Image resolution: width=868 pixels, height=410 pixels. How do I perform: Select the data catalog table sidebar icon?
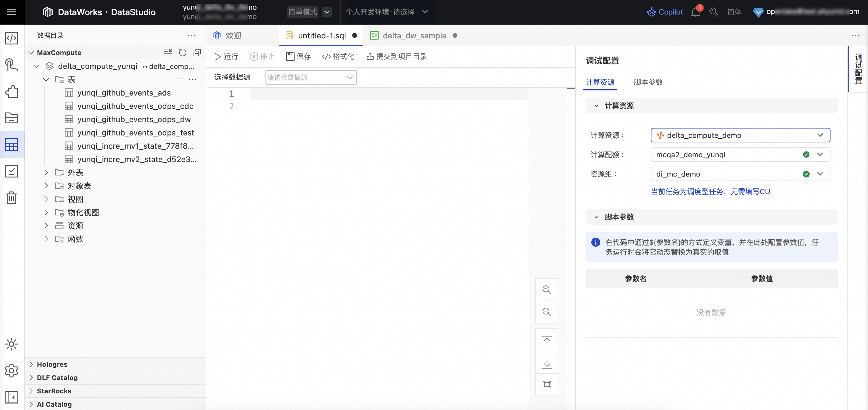pos(11,145)
